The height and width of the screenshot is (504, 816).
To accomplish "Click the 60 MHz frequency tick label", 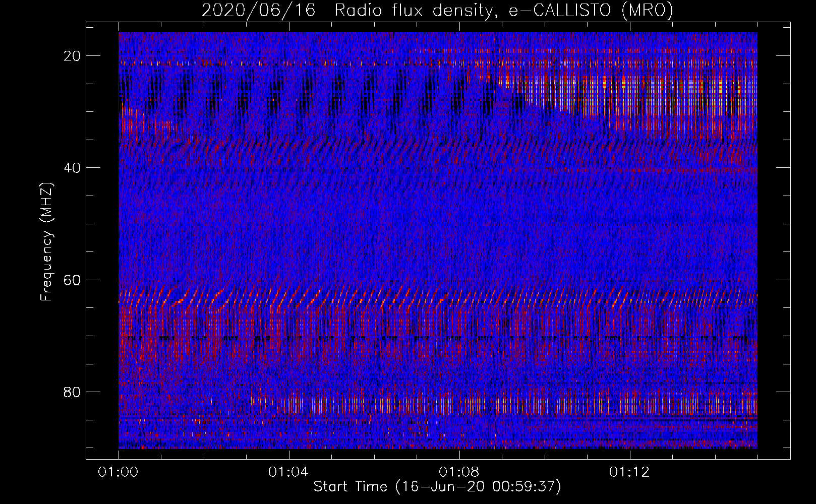I will [73, 280].
